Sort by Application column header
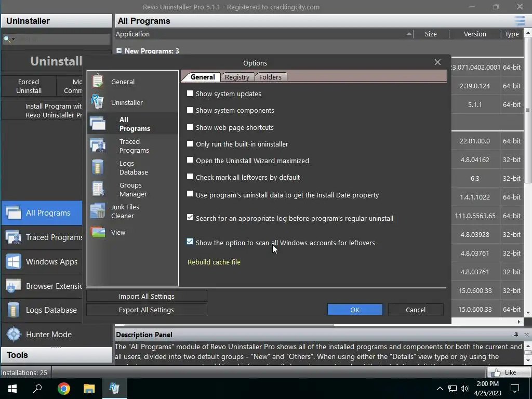The width and height of the screenshot is (532, 399). (264, 34)
